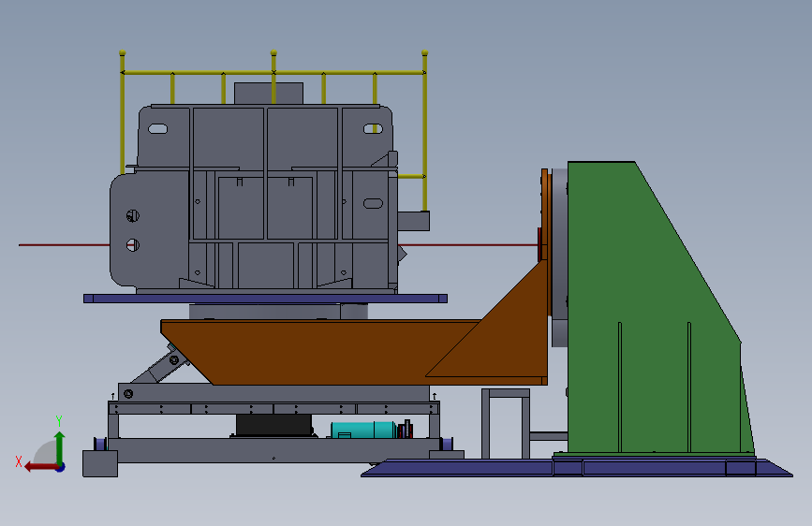Image resolution: width=812 pixels, height=526 pixels.
Task: Select the red rotation centerline on the left
Action: pos(64,245)
